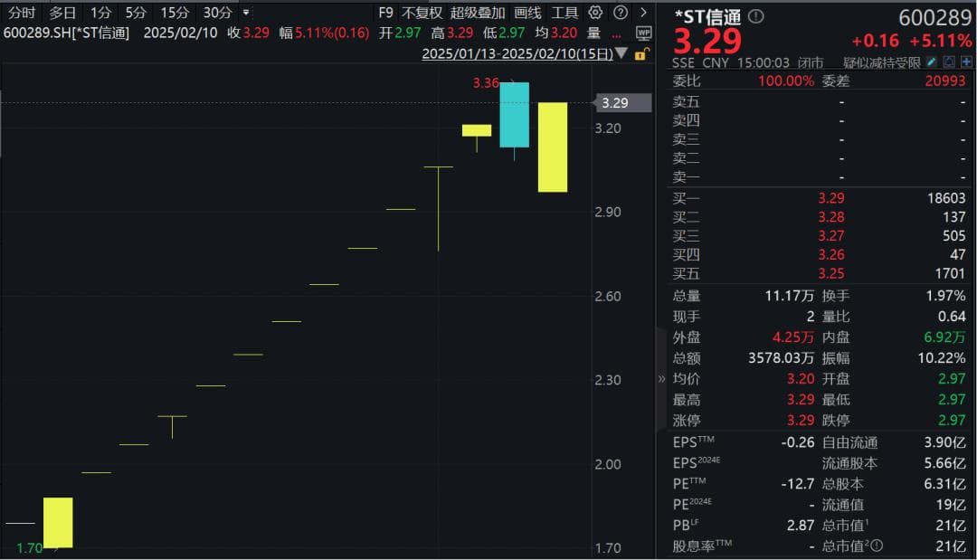The height and width of the screenshot is (560, 977).
Task: Click 自由流通 value 3.90亿
Action: point(944,442)
